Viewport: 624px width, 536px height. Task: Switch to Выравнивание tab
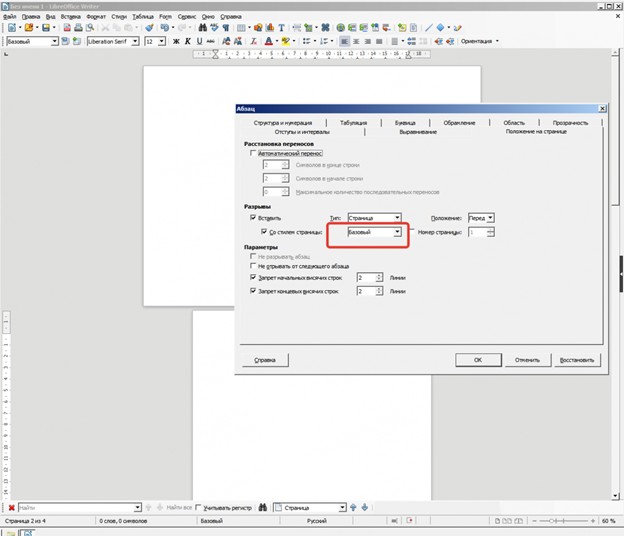click(418, 132)
